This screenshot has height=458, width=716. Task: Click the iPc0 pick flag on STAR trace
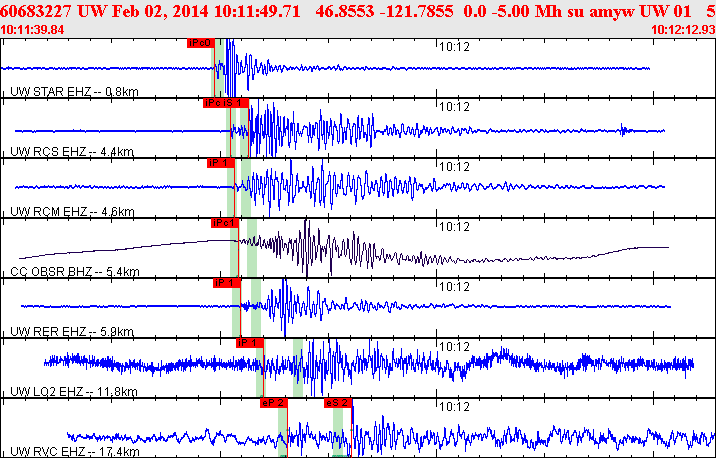tap(201, 43)
